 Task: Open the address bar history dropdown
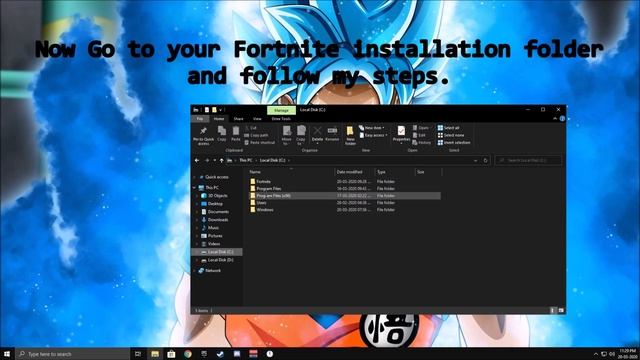(476, 160)
